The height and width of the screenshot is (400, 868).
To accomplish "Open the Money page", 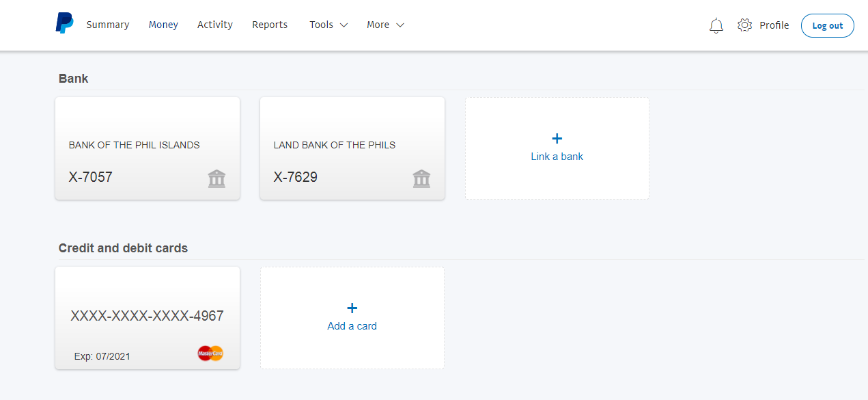I will point(163,25).
